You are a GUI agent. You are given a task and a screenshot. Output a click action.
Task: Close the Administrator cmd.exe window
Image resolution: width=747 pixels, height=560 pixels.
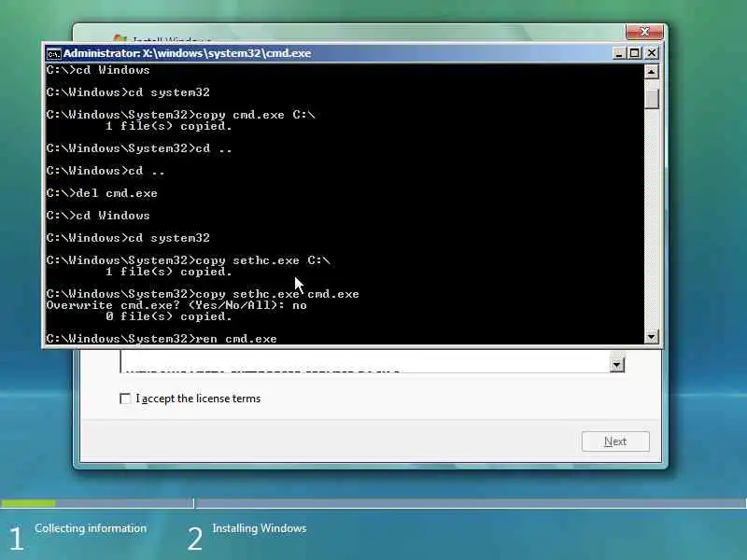pyautogui.click(x=651, y=53)
